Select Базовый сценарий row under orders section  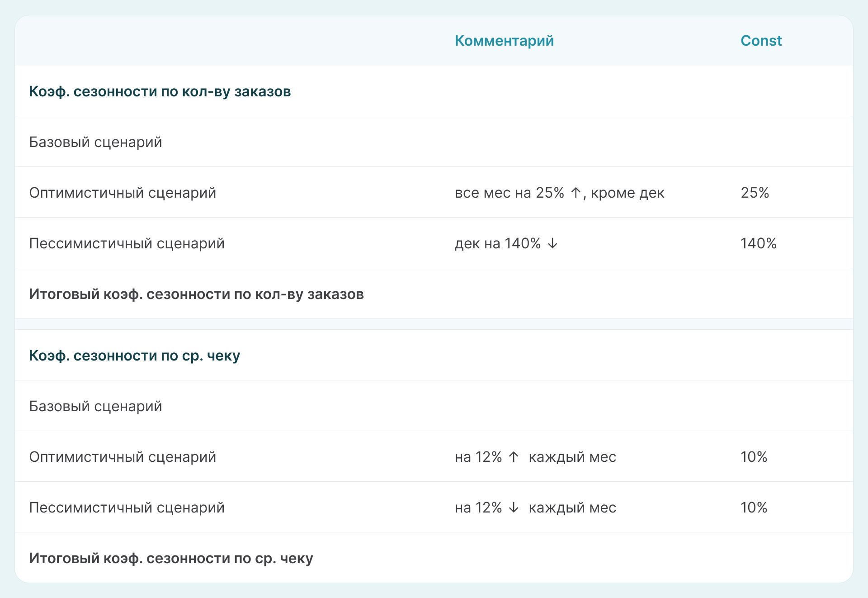point(95,142)
